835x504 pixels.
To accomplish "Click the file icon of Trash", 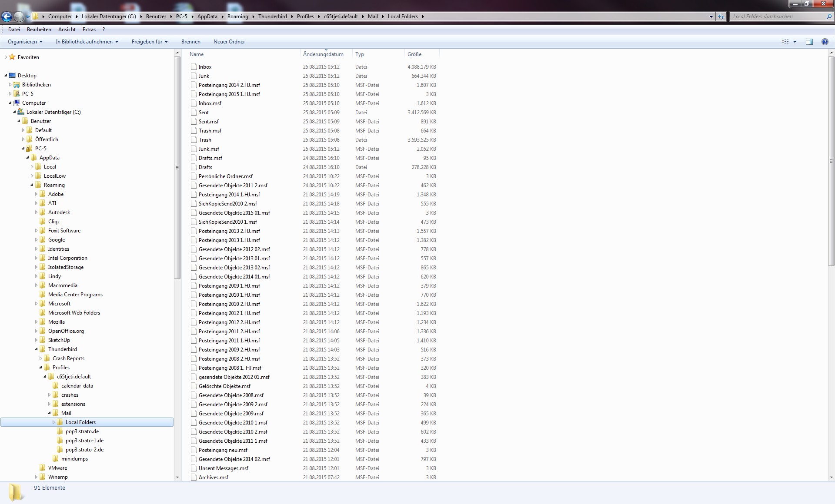I will point(194,140).
